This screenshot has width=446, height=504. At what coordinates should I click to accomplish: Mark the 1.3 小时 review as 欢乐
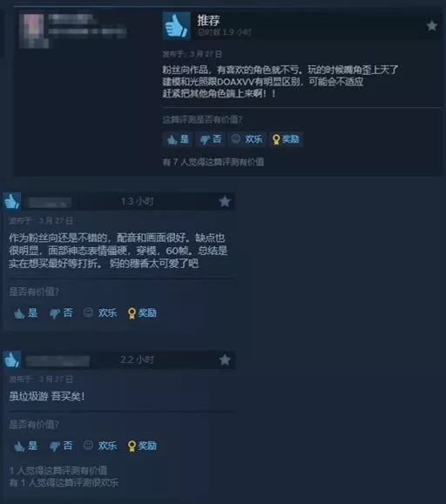tap(100, 313)
